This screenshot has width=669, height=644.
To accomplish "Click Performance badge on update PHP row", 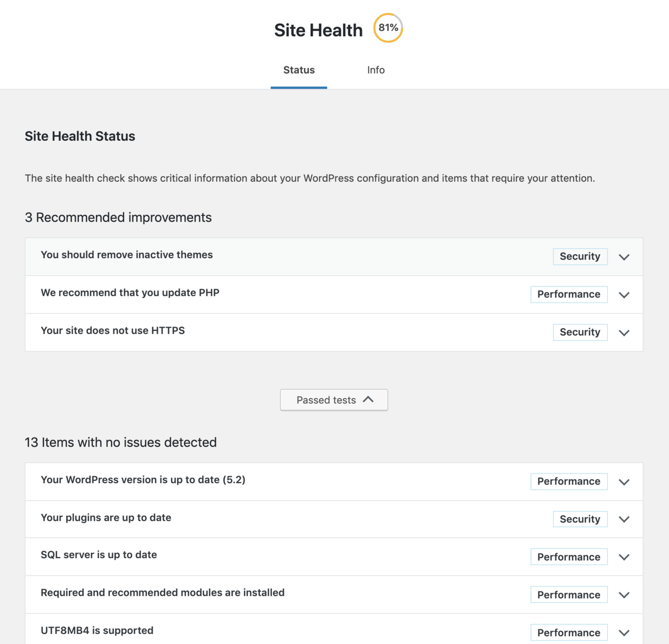I will [x=569, y=294].
